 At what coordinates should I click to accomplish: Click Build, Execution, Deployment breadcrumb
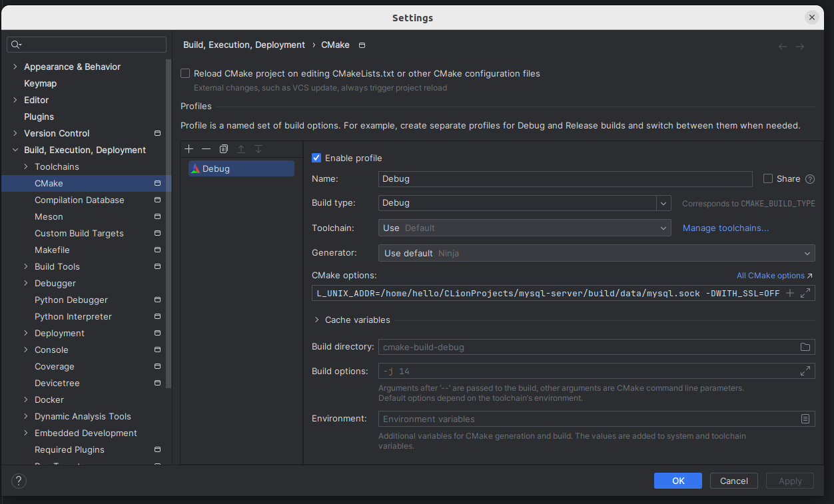[x=244, y=45]
